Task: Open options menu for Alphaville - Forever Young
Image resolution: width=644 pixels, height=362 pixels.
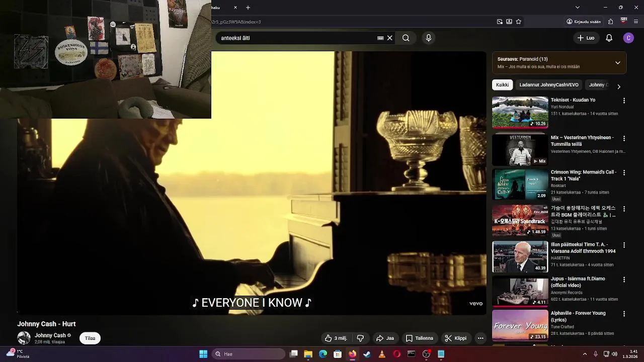Action: point(624,313)
